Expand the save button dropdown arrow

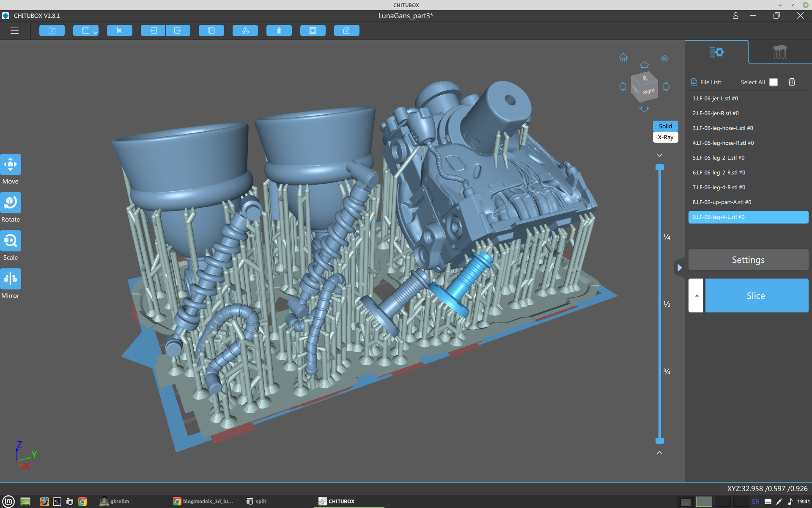click(96, 33)
